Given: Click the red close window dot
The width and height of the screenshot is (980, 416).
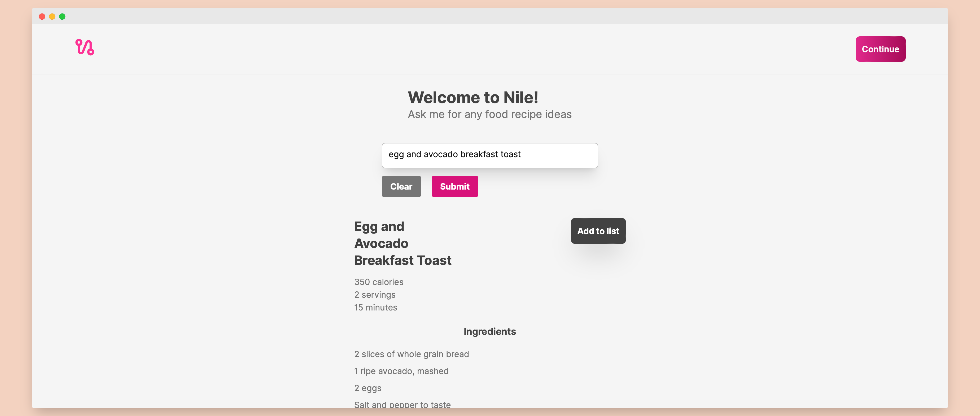Looking at the screenshot, I should click(42, 16).
